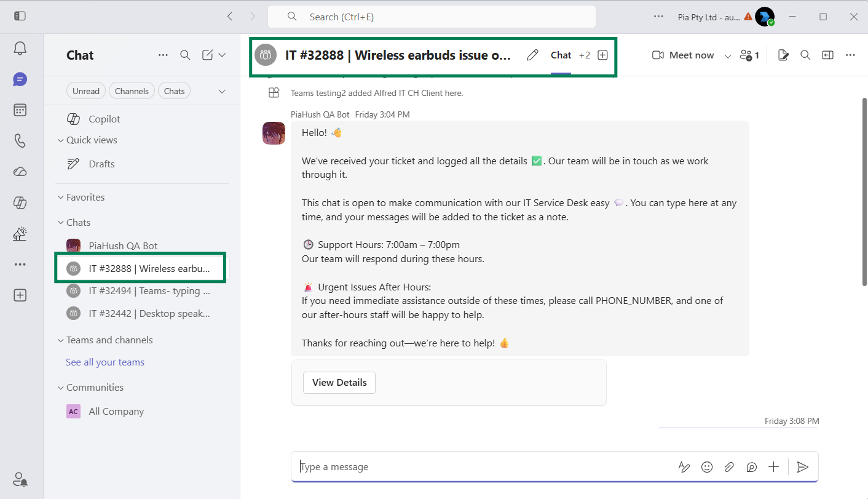868x499 pixels.
Task: Open the Copilot item in chat list
Action: tap(142, 119)
